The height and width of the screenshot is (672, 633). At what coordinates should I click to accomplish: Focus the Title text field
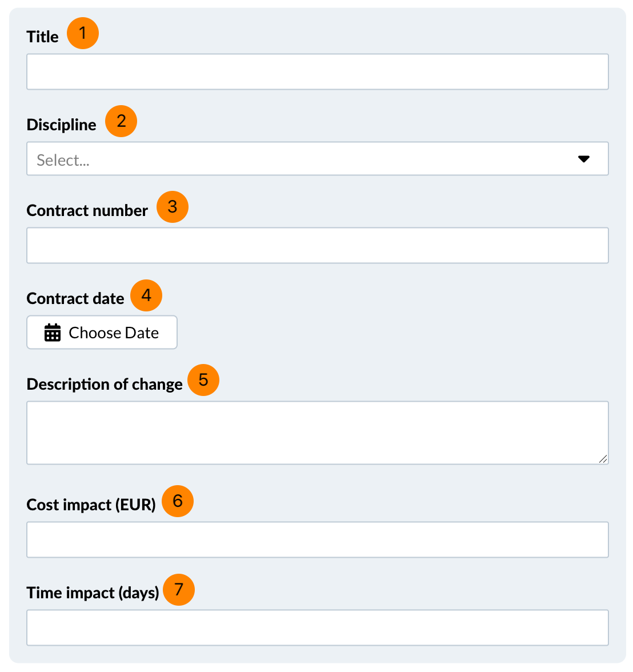point(317,72)
